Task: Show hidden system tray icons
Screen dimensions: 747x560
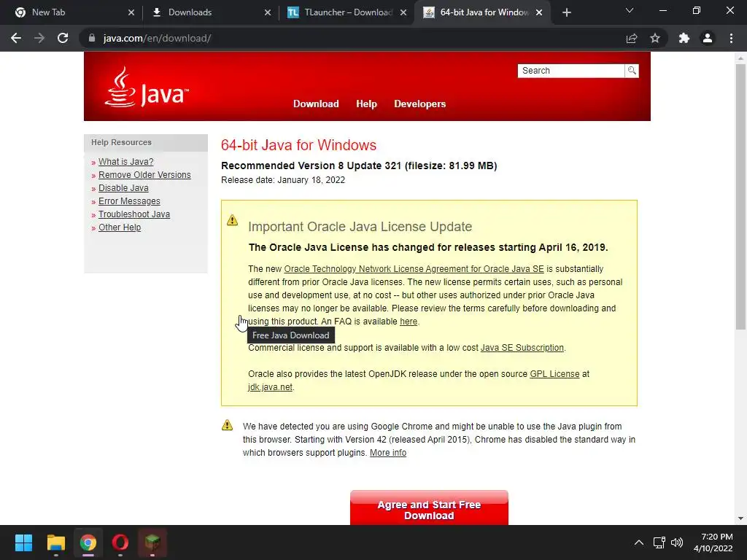Action: coord(639,542)
